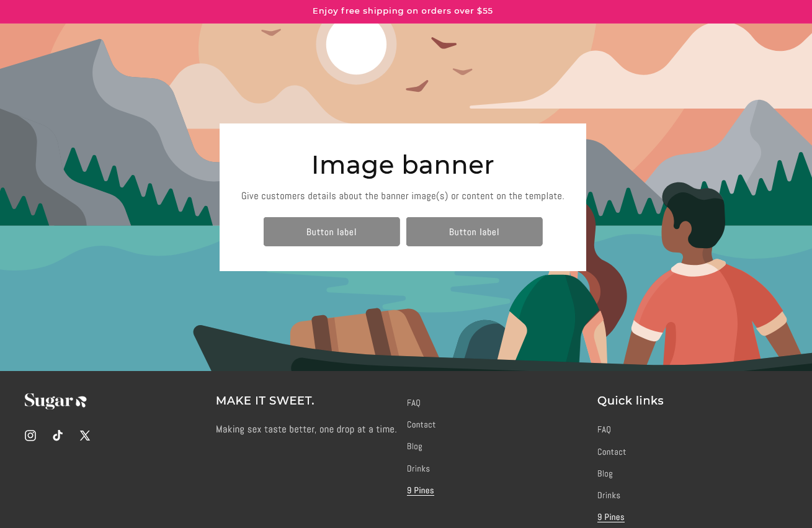Image resolution: width=812 pixels, height=528 pixels.
Task: Open Contact under the Quick links heading
Action: (x=612, y=452)
